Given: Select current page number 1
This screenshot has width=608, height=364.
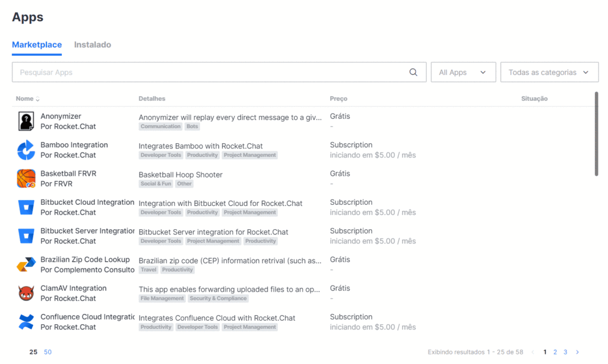Looking at the screenshot, I should point(545,352).
